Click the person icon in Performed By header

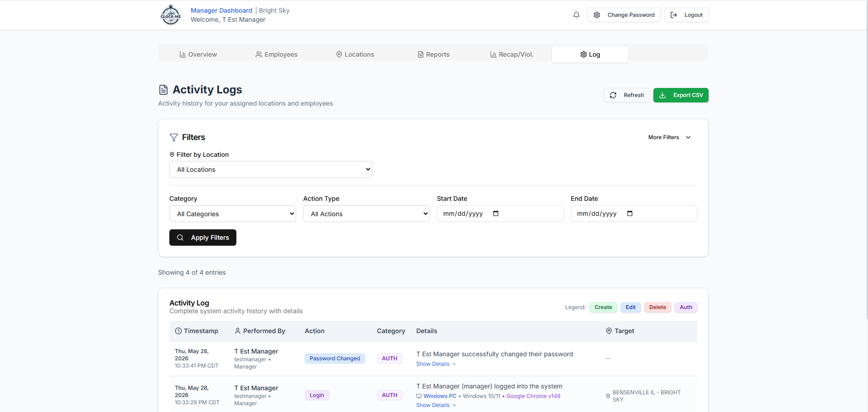(x=238, y=331)
